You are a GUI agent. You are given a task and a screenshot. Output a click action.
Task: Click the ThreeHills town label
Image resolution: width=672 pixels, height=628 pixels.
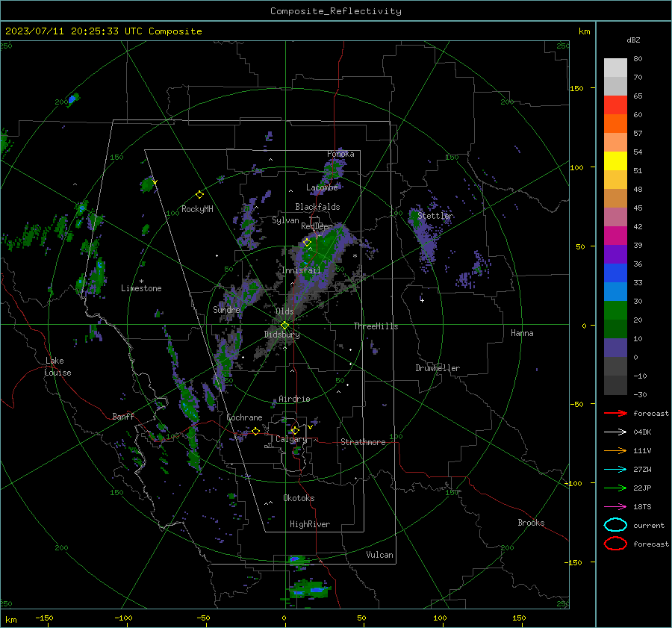point(376,326)
